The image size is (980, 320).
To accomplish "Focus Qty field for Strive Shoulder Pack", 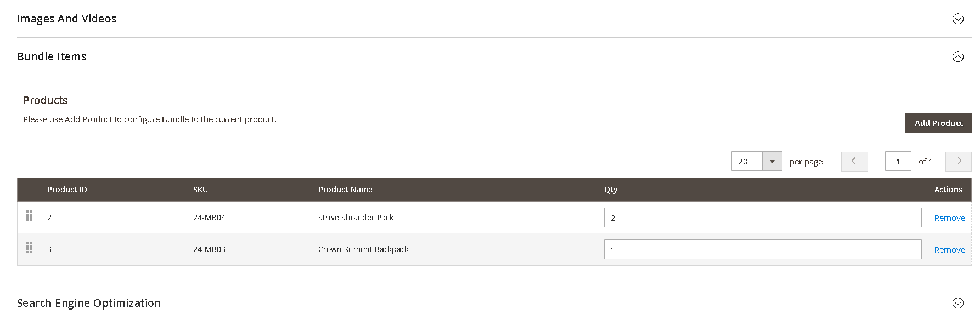I will [x=762, y=218].
